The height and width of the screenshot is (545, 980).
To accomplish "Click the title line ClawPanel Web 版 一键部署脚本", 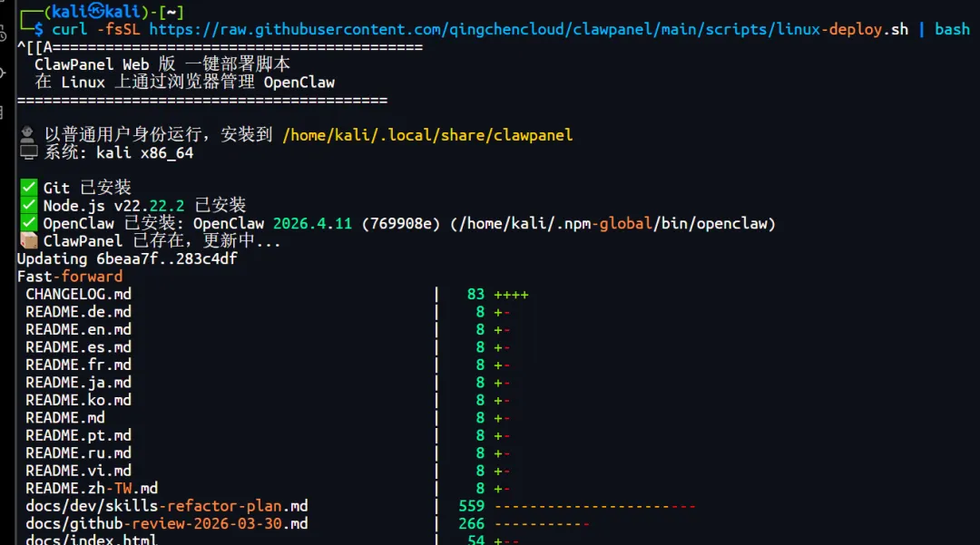I will point(162,63).
